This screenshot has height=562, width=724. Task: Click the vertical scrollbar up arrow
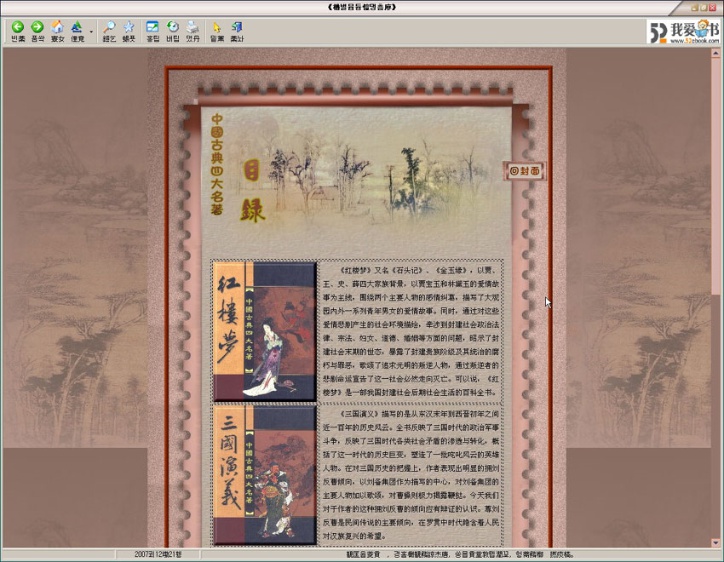pos(716,53)
